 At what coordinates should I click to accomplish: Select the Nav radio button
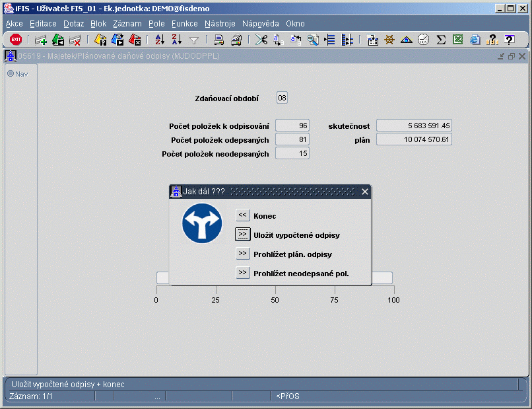pyautogui.click(x=11, y=73)
